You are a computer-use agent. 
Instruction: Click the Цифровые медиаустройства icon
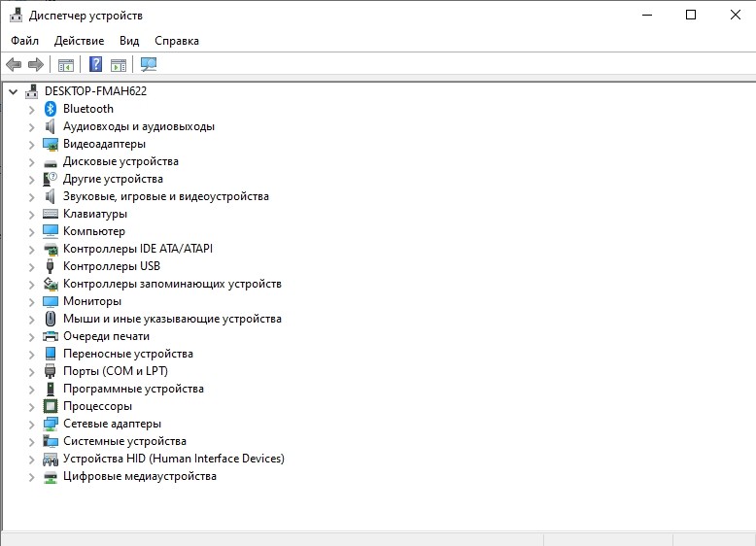51,477
